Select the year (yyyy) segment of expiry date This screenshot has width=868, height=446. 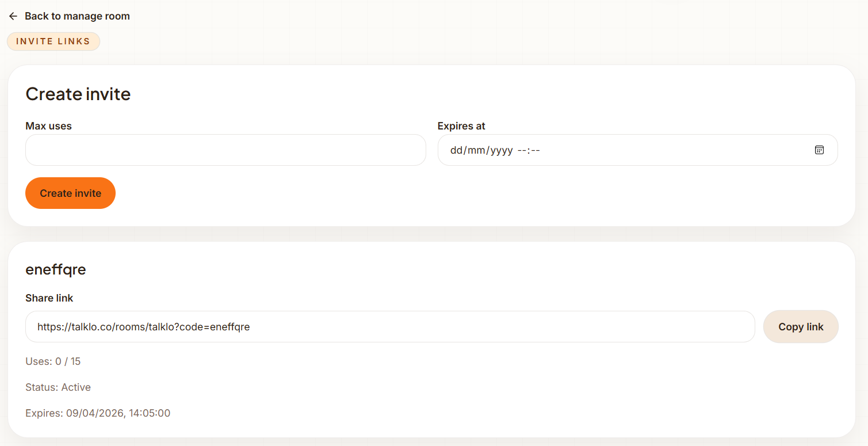coord(501,150)
